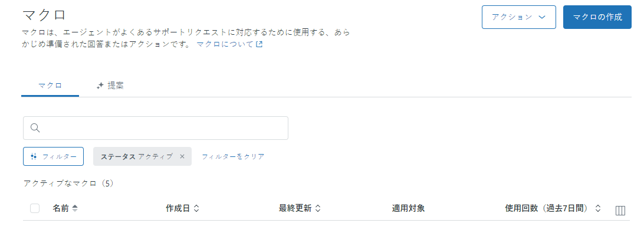Sort by 名前 column arrow
This screenshot has width=644, height=226.
pyautogui.click(x=74, y=208)
